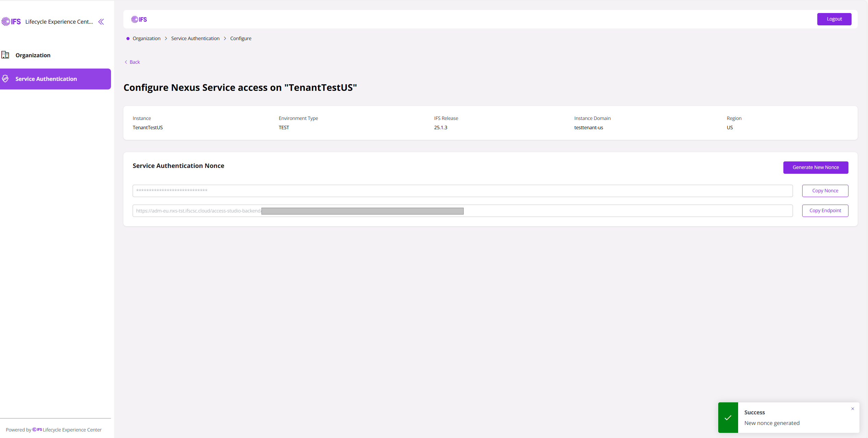Select the IFS Release value "25.1.3"

(440, 127)
